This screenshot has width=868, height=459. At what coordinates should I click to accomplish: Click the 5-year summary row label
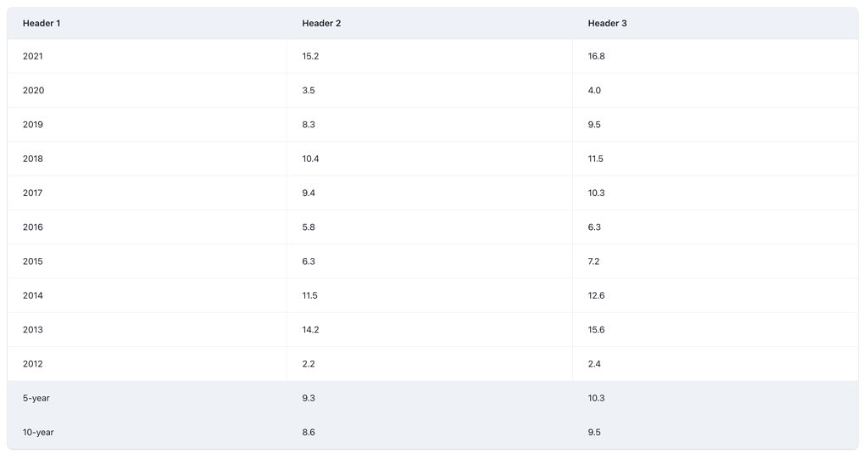pos(36,398)
